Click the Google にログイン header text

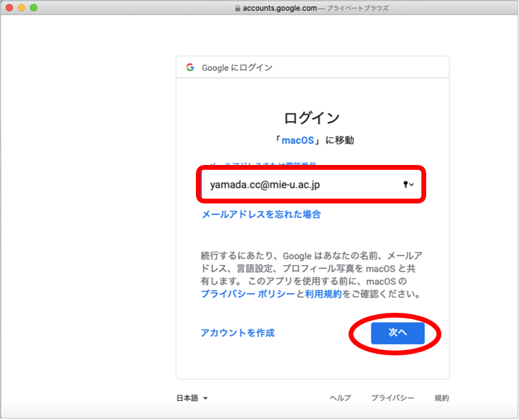pos(237,68)
